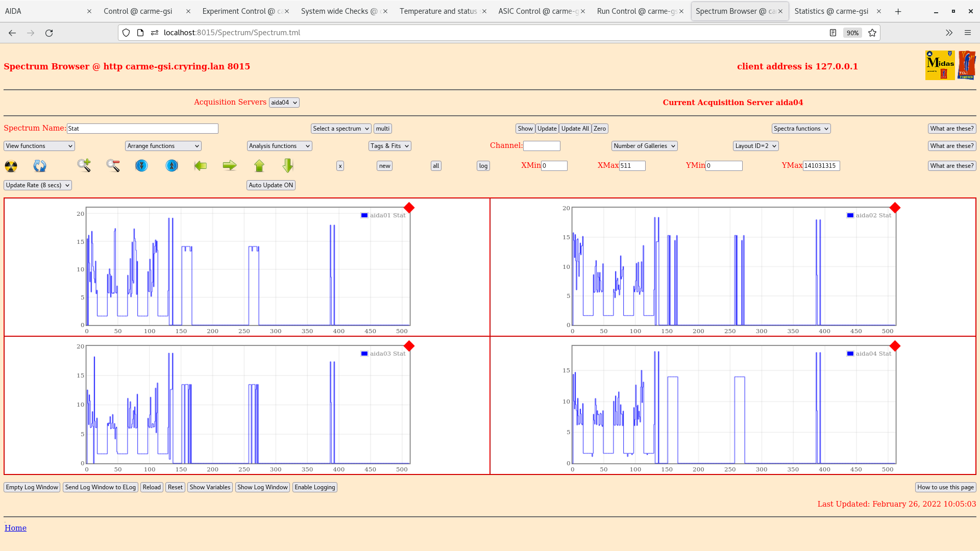Click the Tcl Powered logo

[967, 65]
